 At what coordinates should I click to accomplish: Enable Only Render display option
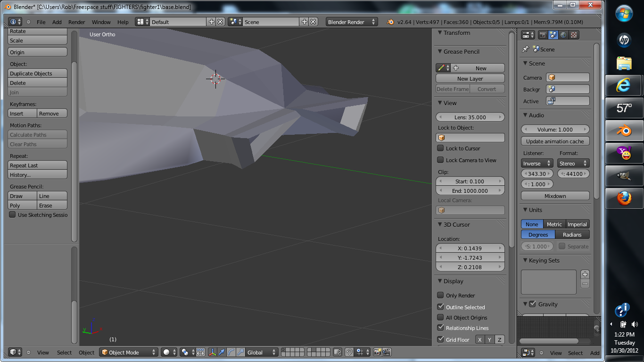pos(440,295)
